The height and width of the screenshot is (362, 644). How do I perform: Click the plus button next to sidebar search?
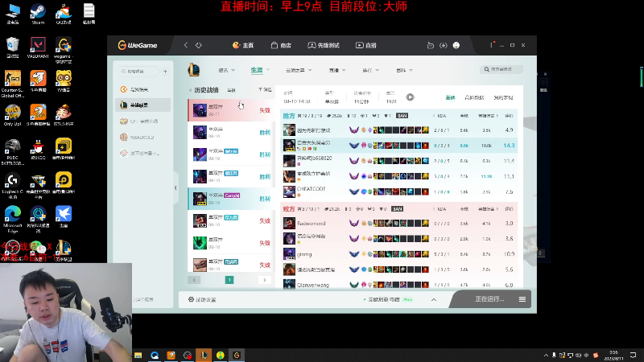point(166,72)
